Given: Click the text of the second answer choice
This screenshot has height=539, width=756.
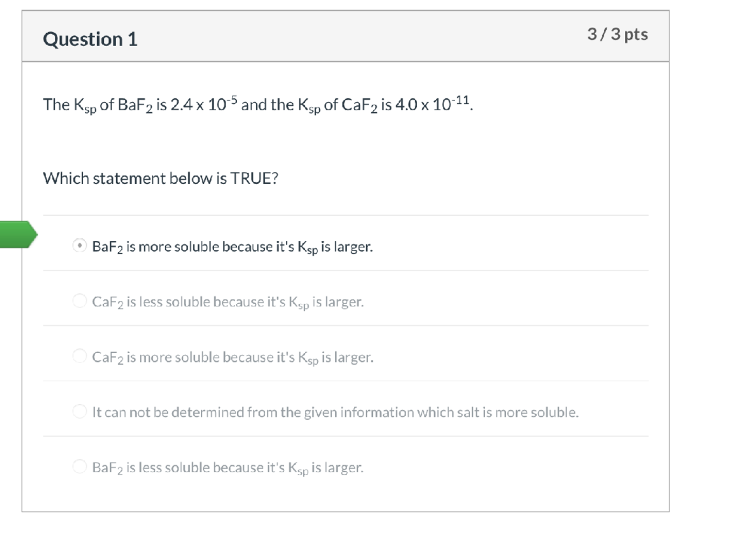Looking at the screenshot, I should pyautogui.click(x=230, y=301).
